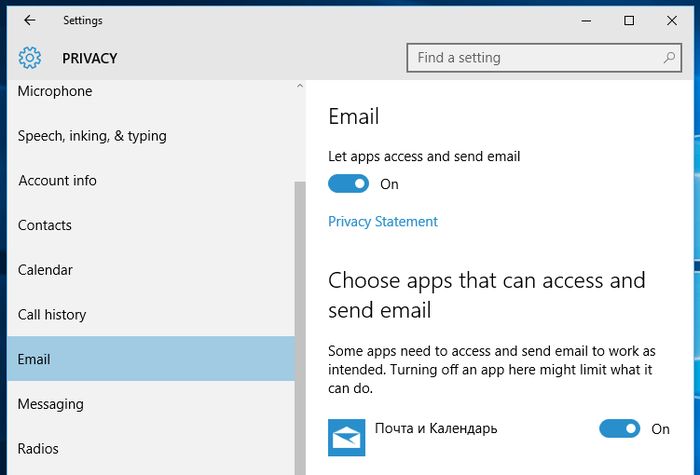The height and width of the screenshot is (475, 700).
Task: Open the Microphone privacy section
Action: coord(55,92)
